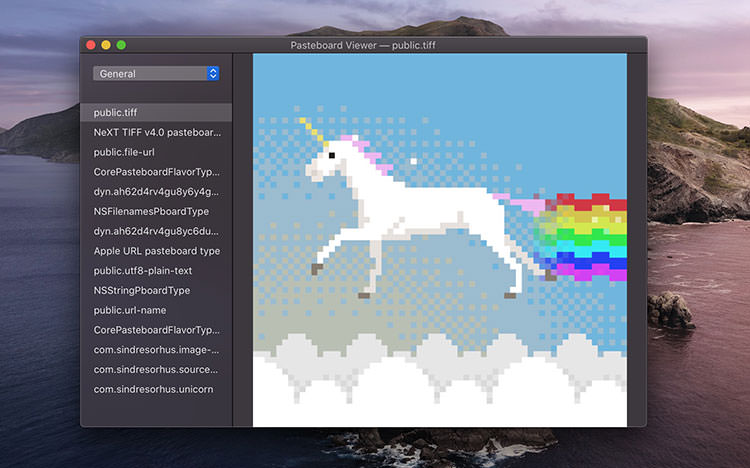Select NSStringPboardType in the list

[x=156, y=290]
